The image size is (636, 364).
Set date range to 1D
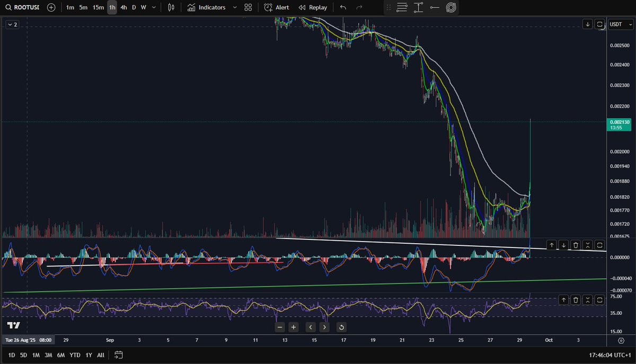pos(11,354)
